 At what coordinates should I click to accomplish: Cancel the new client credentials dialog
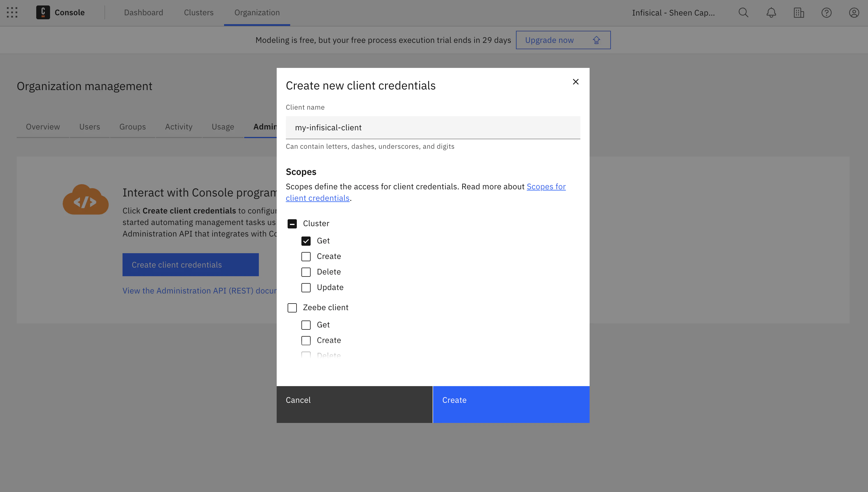(354, 405)
